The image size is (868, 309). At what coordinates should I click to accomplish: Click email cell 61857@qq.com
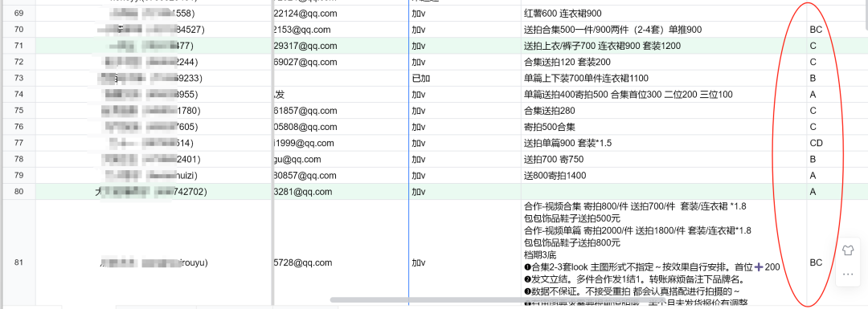[x=341, y=111]
